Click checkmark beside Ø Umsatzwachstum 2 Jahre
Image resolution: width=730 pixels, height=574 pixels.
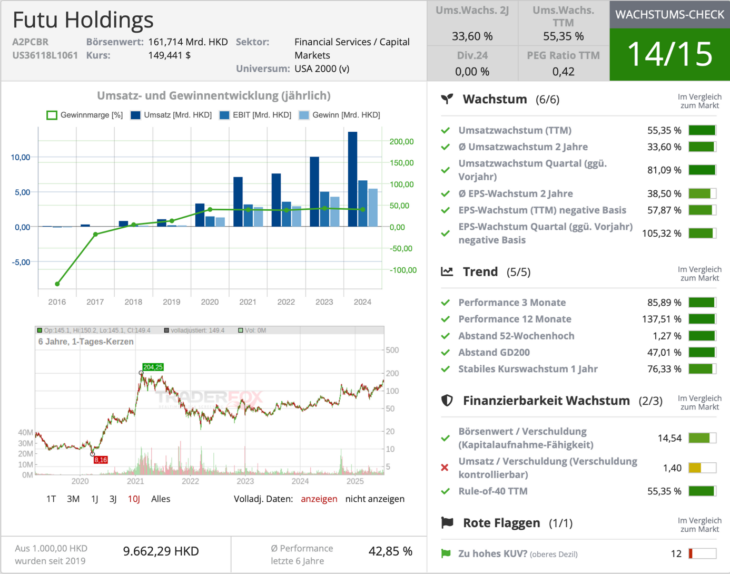pyautogui.click(x=446, y=147)
